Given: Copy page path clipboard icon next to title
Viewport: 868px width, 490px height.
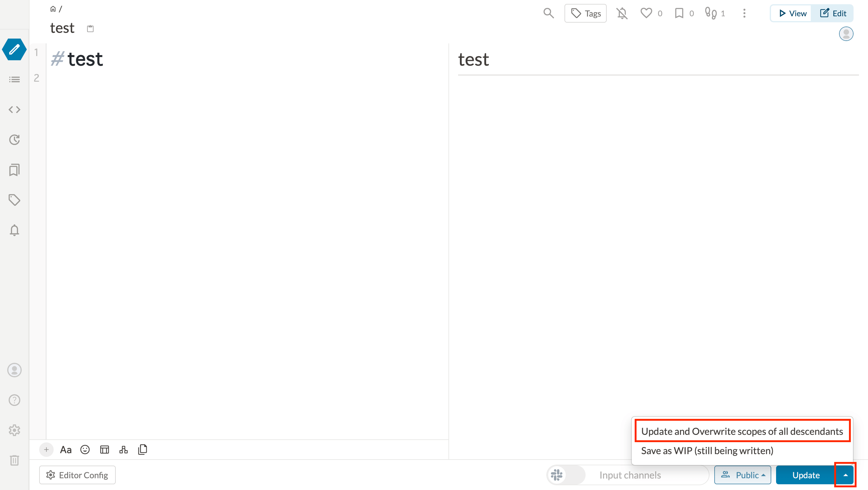Looking at the screenshot, I should point(90,29).
